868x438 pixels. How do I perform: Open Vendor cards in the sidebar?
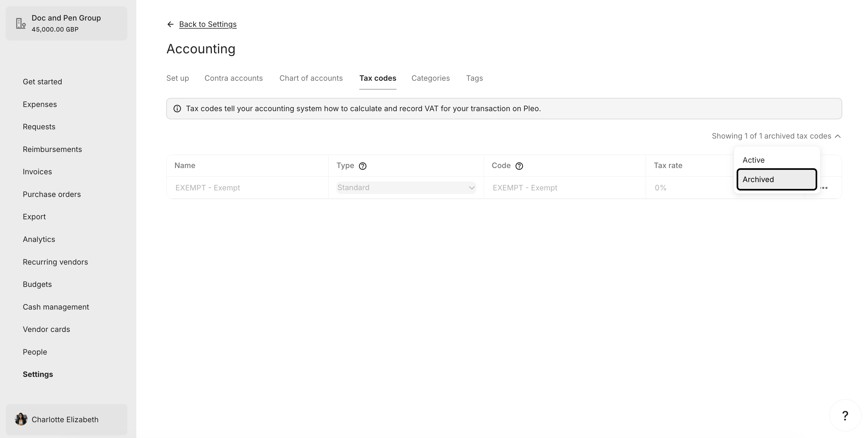[46, 329]
